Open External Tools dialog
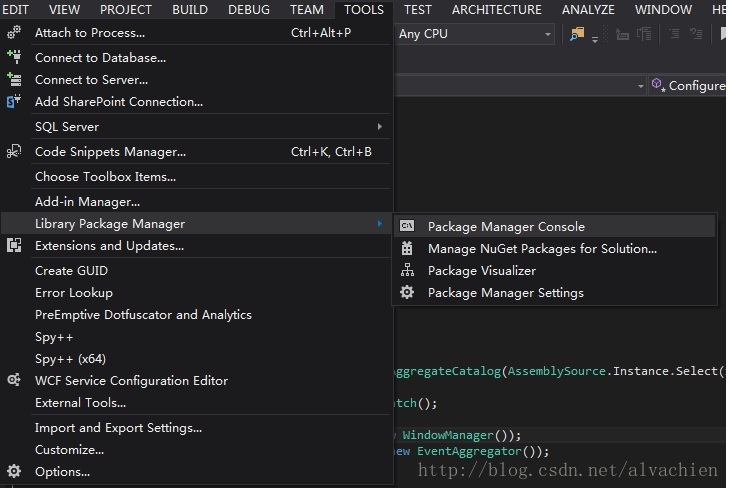Screen dimensions: 729x490 click(x=195, y=403)
